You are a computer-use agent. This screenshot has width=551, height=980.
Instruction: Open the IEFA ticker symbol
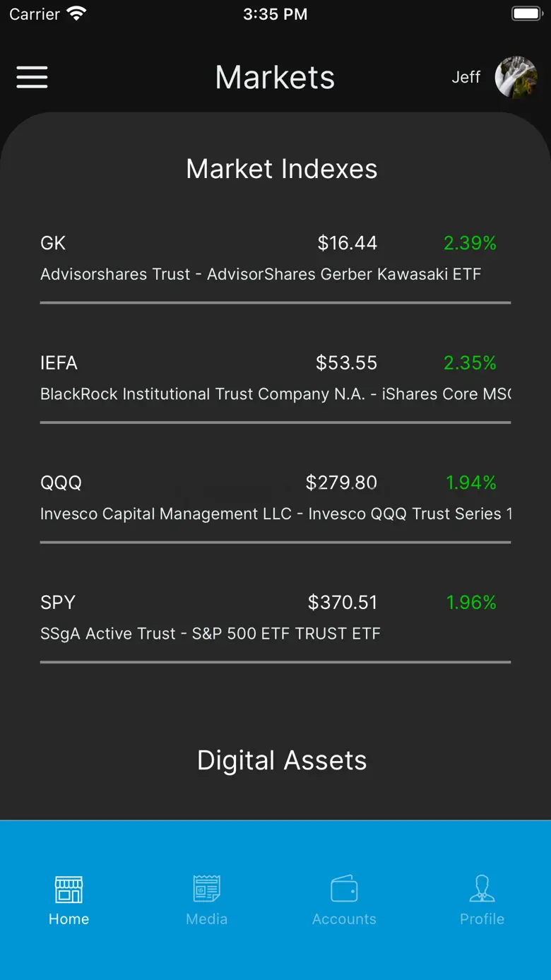[59, 363]
